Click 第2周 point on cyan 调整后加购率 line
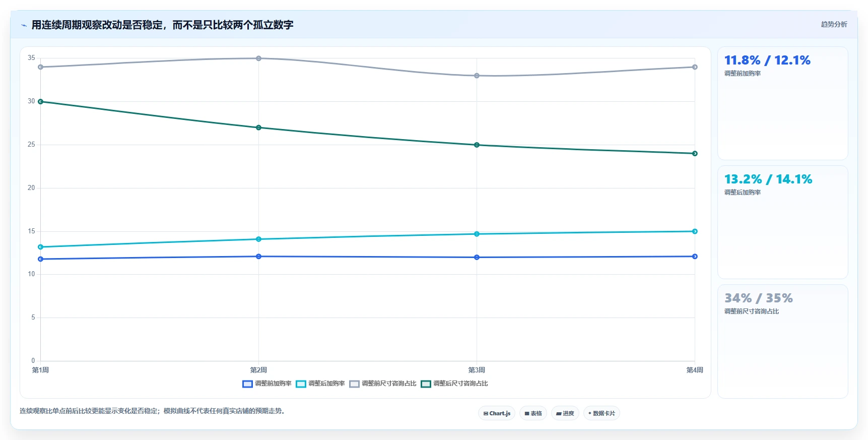Viewport: 868px width, 440px height. point(258,239)
